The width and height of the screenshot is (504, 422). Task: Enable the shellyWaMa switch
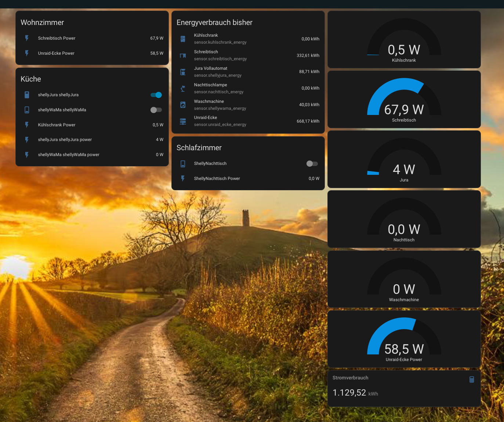tap(156, 110)
